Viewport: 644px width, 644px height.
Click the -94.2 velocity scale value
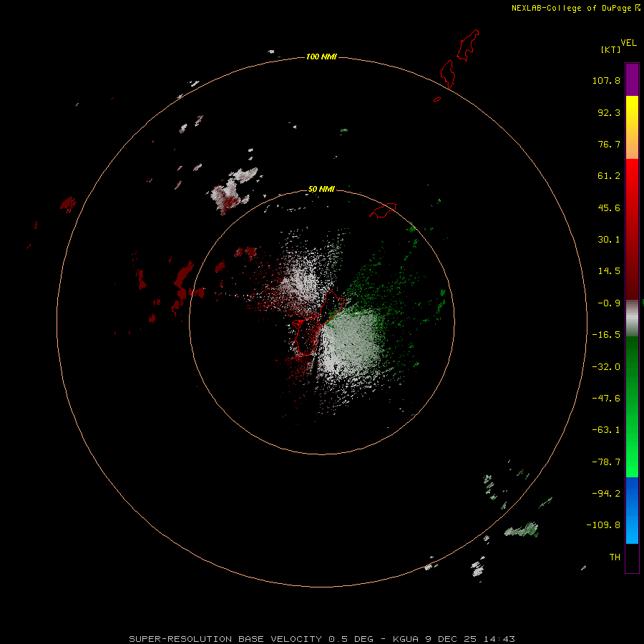(606, 494)
